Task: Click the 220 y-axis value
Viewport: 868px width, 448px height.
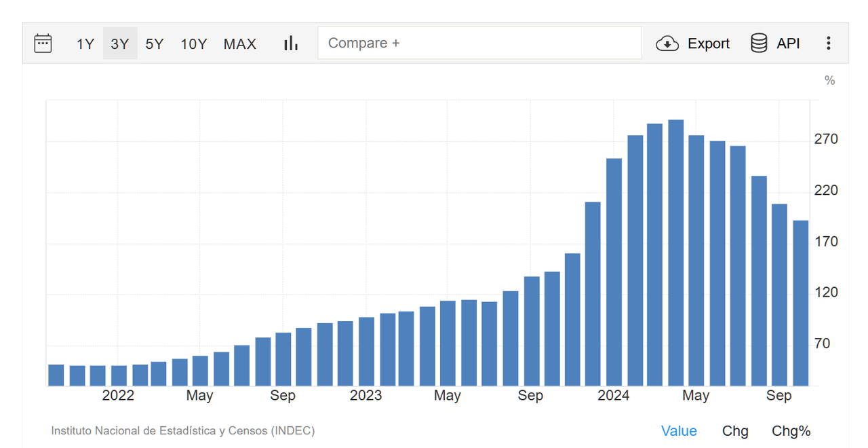Action: [x=826, y=190]
